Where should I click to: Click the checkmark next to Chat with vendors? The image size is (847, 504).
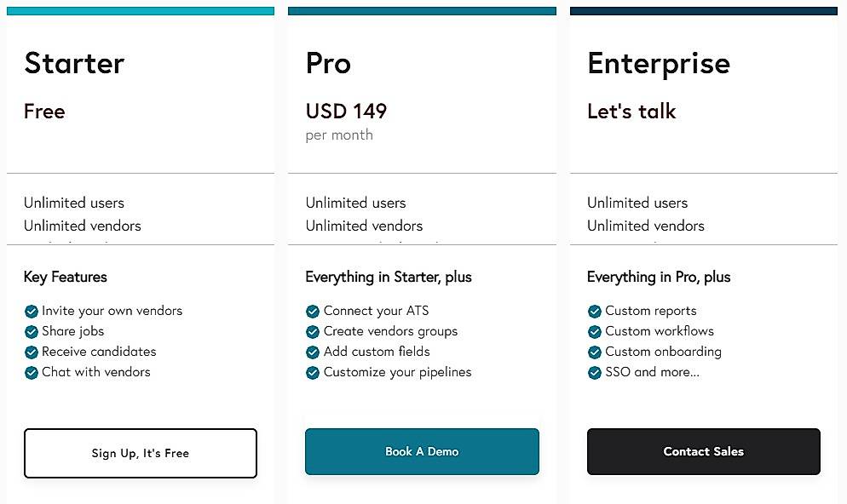click(32, 372)
